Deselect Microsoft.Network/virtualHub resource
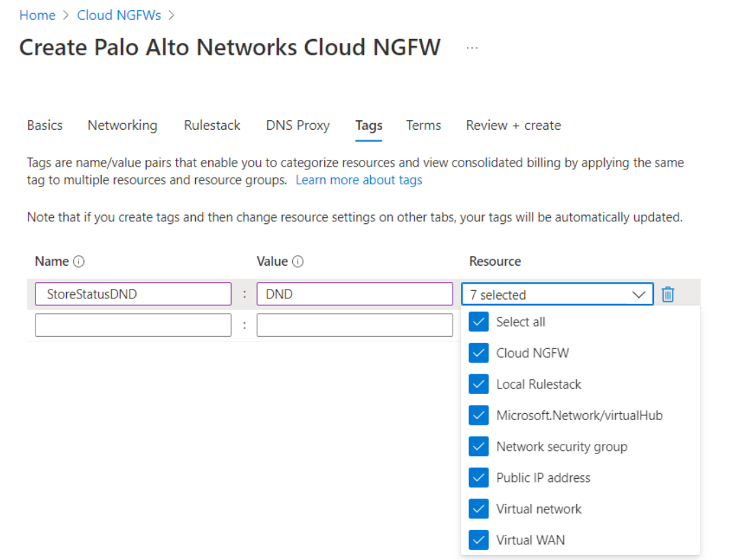 [x=479, y=415]
